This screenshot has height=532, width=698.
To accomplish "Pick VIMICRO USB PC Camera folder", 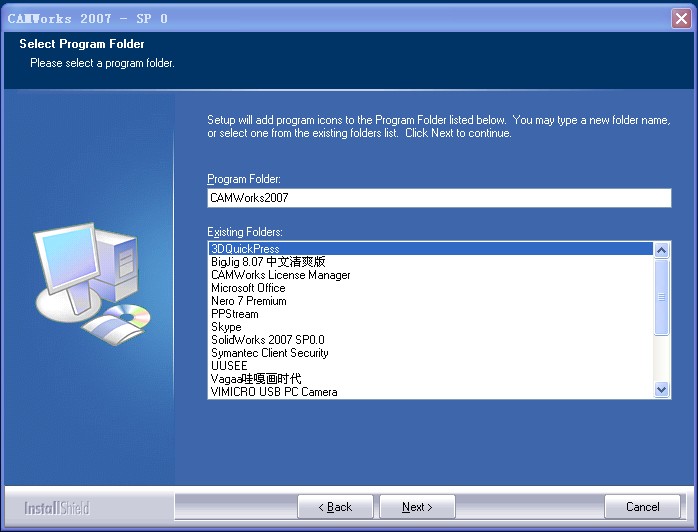I will pyautogui.click(x=430, y=392).
